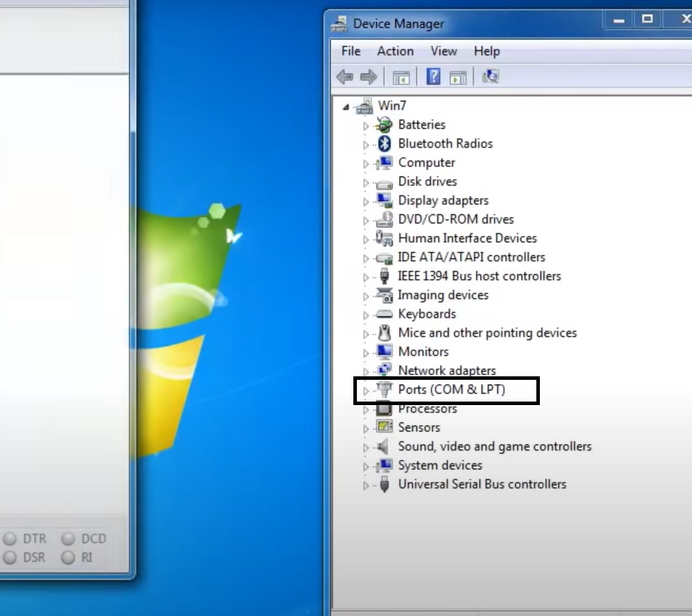Select the Computer label in tree
Image resolution: width=692 pixels, height=616 pixels.
pos(426,163)
